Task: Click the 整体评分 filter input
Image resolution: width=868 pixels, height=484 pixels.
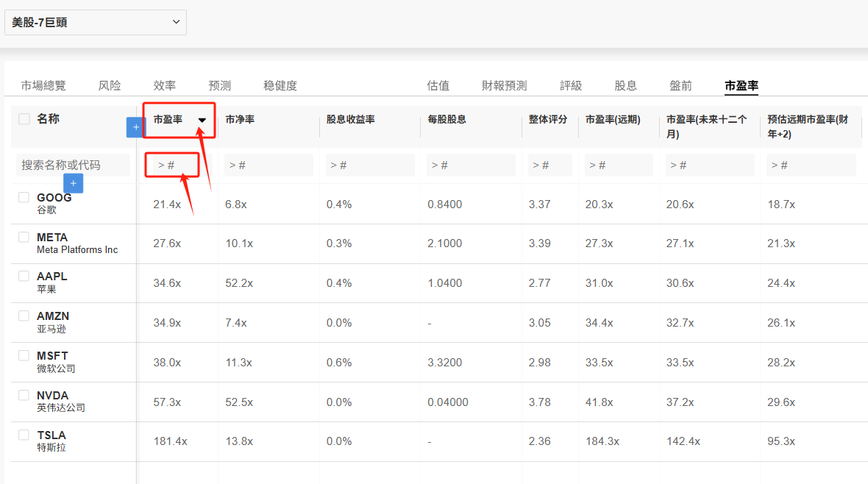Action: [549, 165]
